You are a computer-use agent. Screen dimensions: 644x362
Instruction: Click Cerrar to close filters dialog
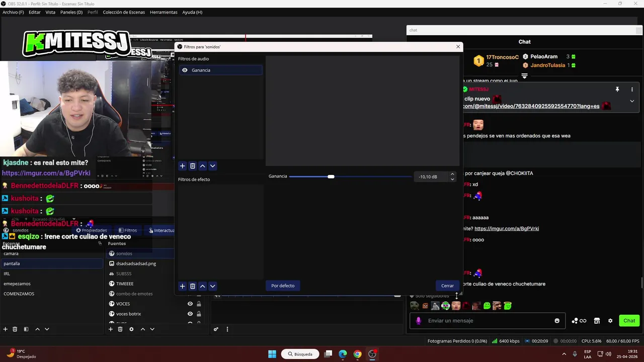[x=447, y=286]
